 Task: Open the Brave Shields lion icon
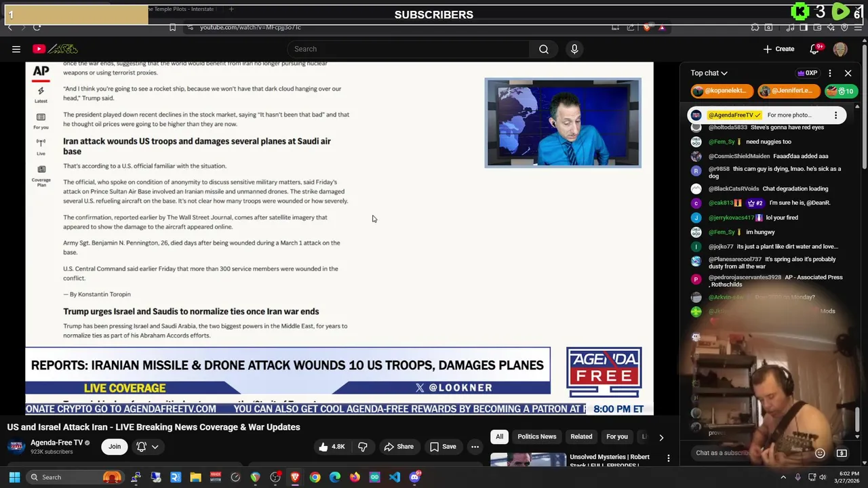click(x=647, y=27)
